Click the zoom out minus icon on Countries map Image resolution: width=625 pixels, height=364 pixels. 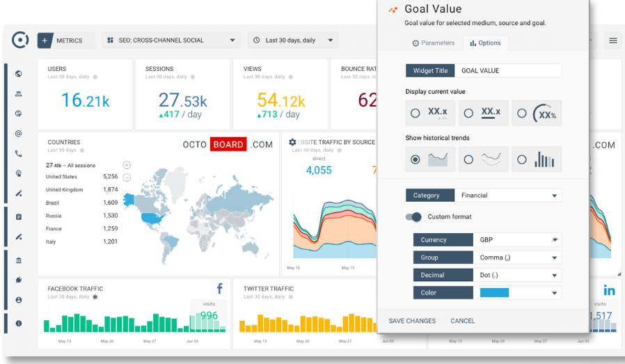point(127,177)
